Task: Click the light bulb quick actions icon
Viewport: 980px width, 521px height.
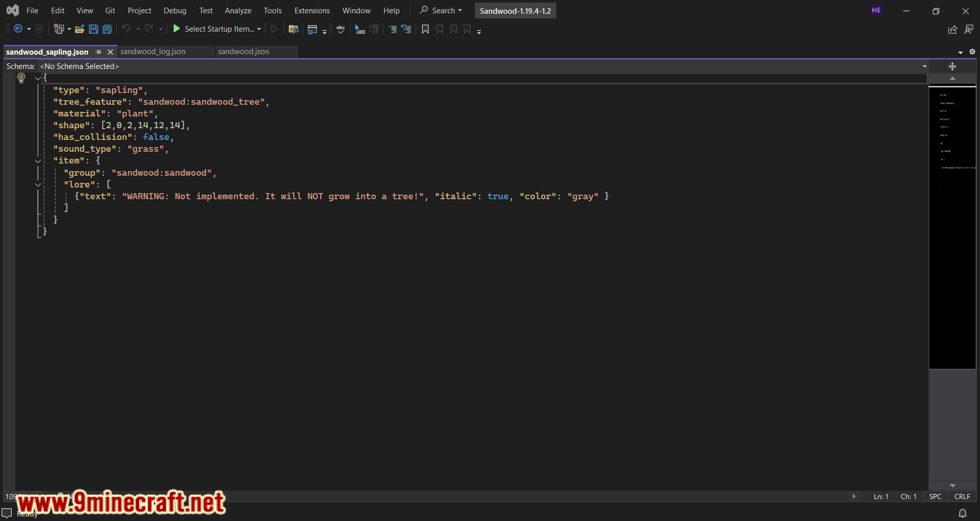Action: click(21, 78)
